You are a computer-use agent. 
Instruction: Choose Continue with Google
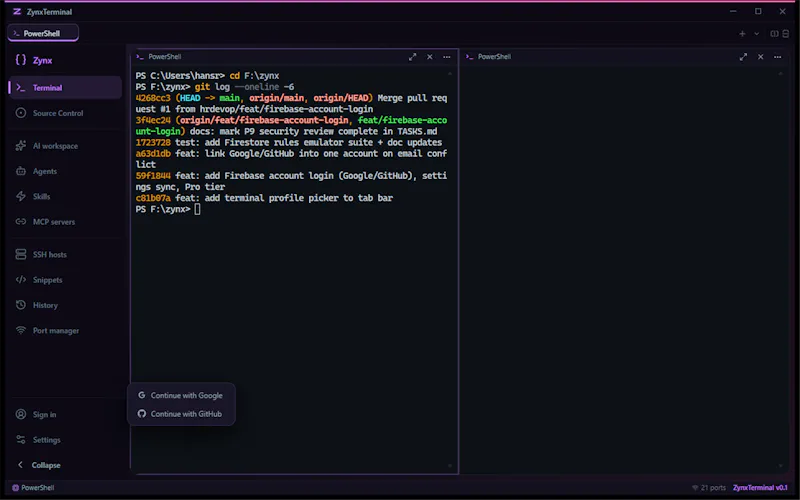click(181, 395)
